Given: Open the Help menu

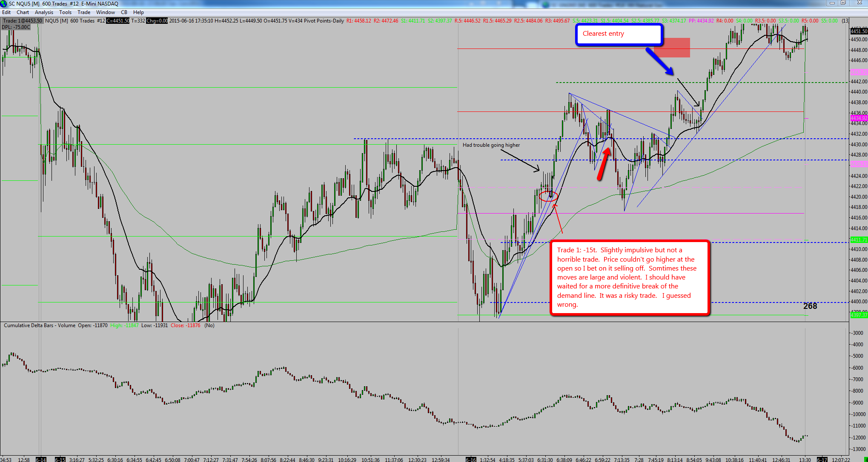Looking at the screenshot, I should [x=138, y=12].
